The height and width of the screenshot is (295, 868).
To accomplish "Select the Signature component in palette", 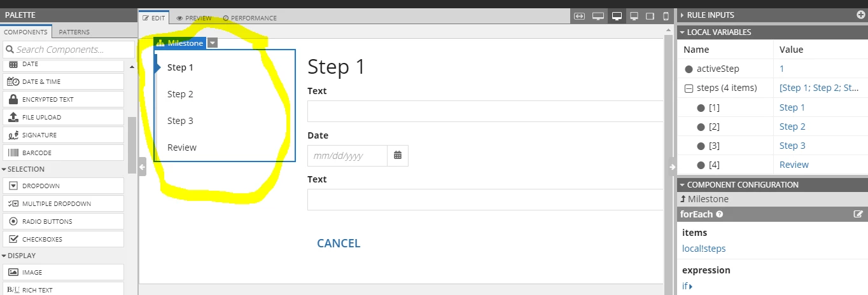I will (63, 135).
